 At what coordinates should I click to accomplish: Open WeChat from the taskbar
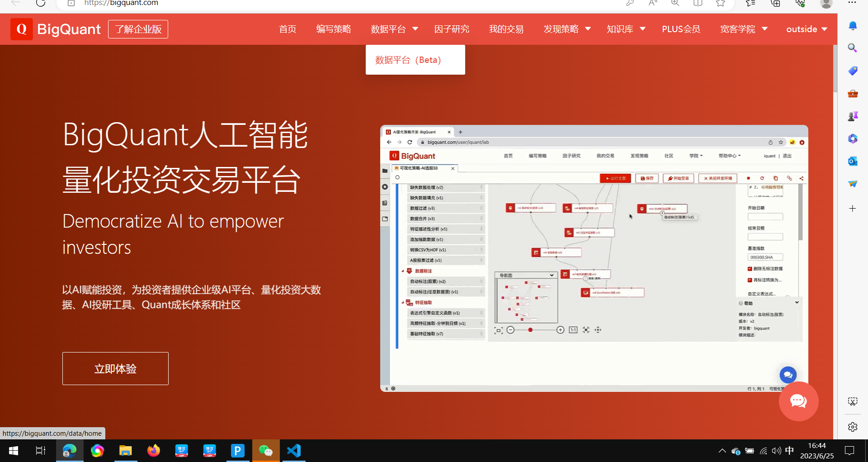pyautogui.click(x=266, y=451)
